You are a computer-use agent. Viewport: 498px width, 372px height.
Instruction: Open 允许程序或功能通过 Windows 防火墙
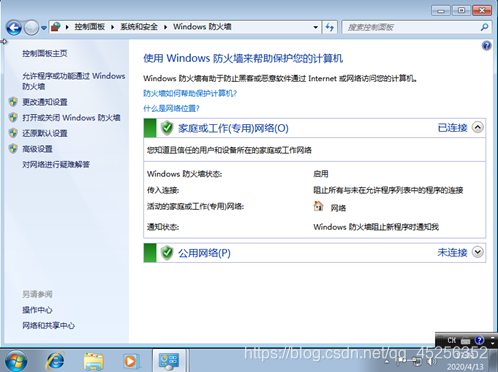click(73, 81)
